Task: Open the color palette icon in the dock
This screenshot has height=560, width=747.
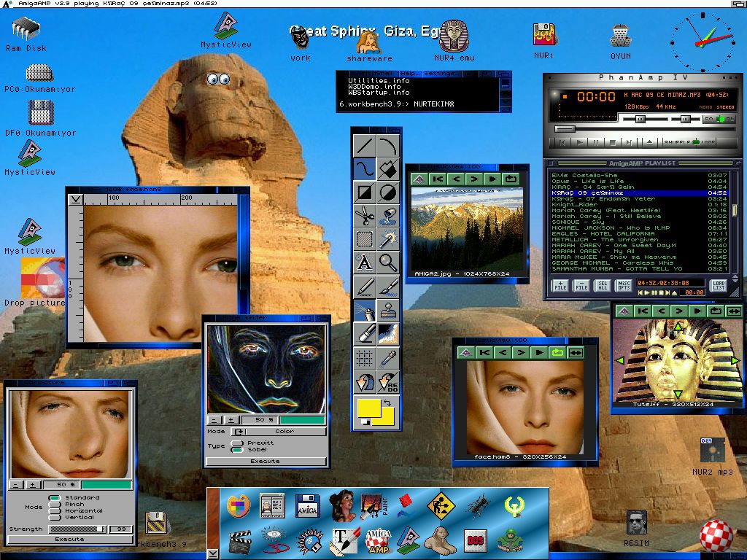Action: pyautogui.click(x=239, y=506)
